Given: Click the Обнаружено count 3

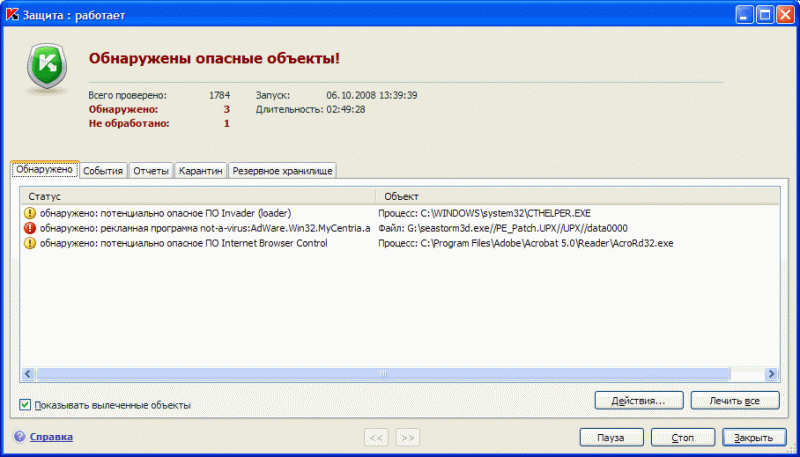Looking at the screenshot, I should point(227,109).
